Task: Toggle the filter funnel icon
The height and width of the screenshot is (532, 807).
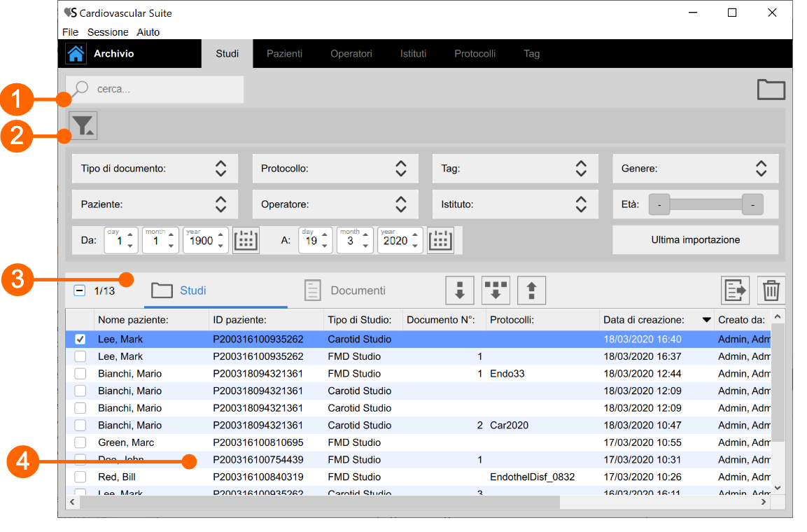Action: (83, 125)
